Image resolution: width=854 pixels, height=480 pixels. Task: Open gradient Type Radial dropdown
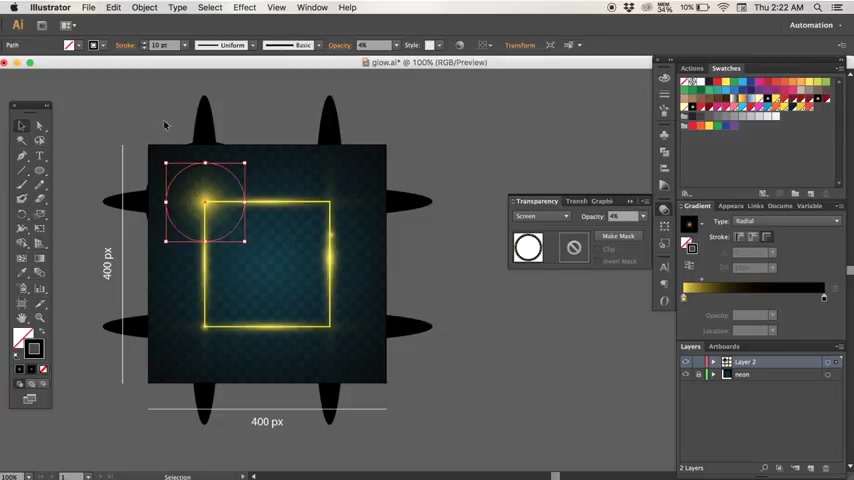point(786,221)
